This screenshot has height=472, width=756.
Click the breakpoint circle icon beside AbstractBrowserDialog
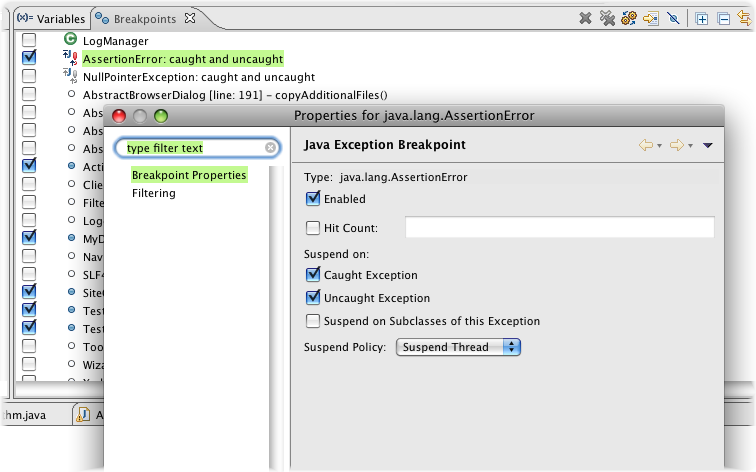click(x=71, y=94)
